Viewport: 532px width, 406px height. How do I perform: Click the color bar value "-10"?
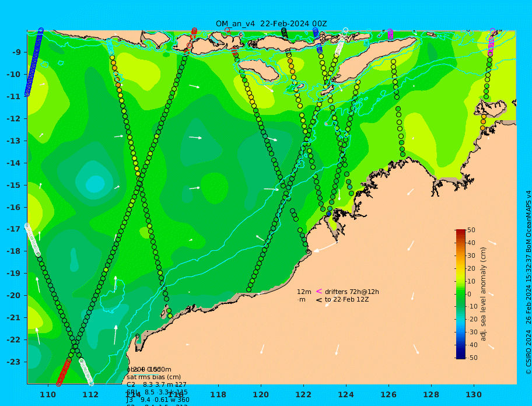(473, 307)
